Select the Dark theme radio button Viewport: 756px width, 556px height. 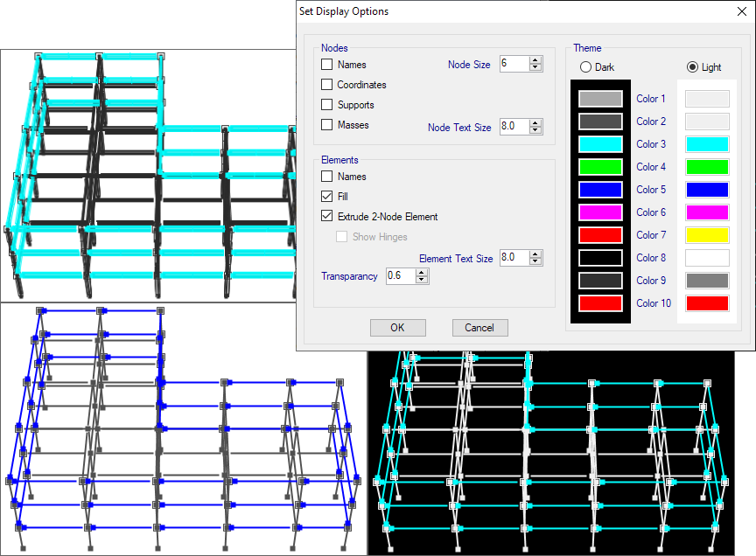tap(586, 67)
